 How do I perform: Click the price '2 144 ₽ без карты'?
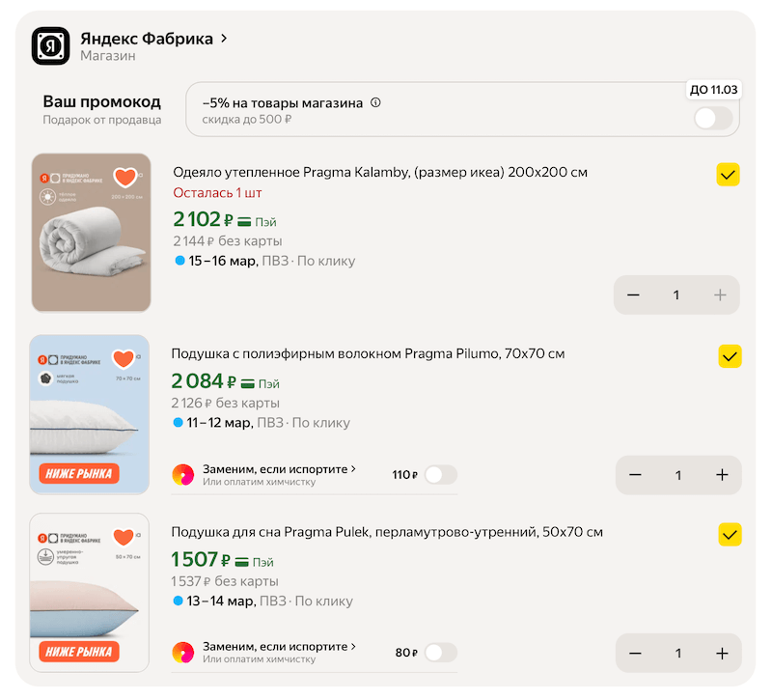[228, 240]
